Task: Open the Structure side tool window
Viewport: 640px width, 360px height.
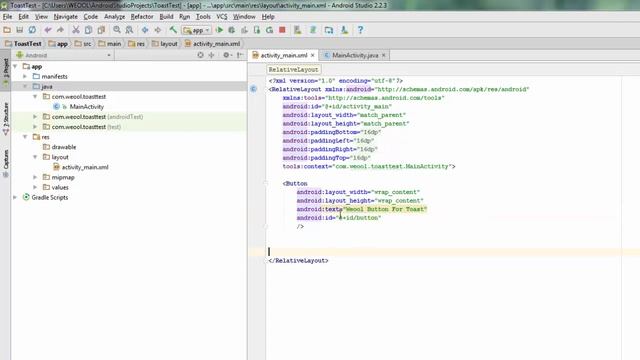Action: 6,119
